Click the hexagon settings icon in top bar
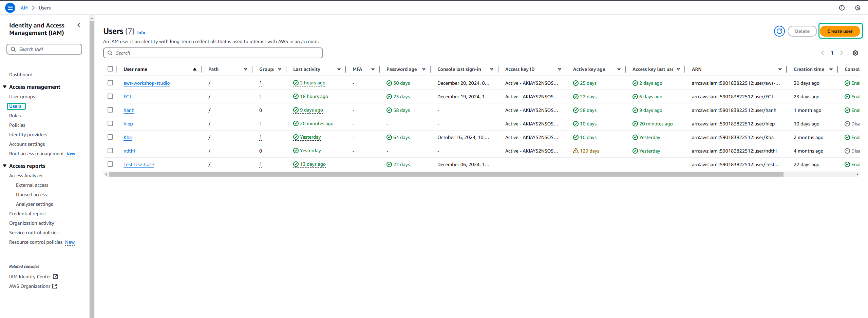Viewport: 868px width, 318px height. 857,8
